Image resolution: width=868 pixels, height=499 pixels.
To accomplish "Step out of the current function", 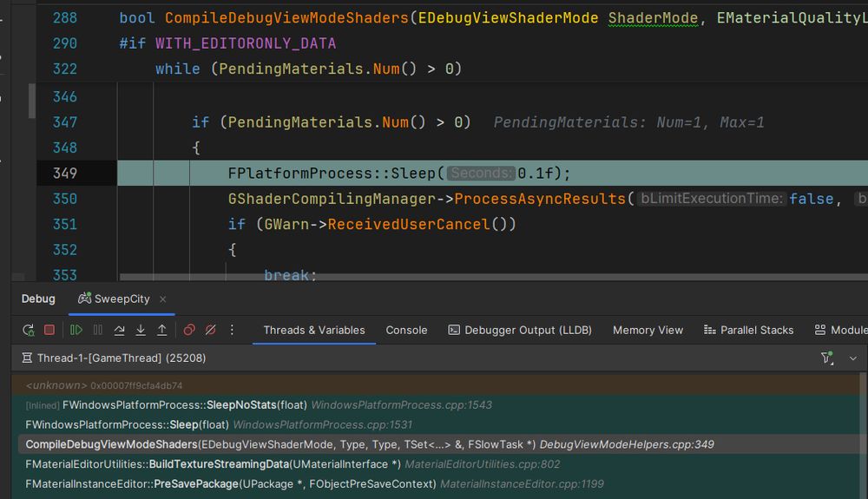I will click(161, 331).
